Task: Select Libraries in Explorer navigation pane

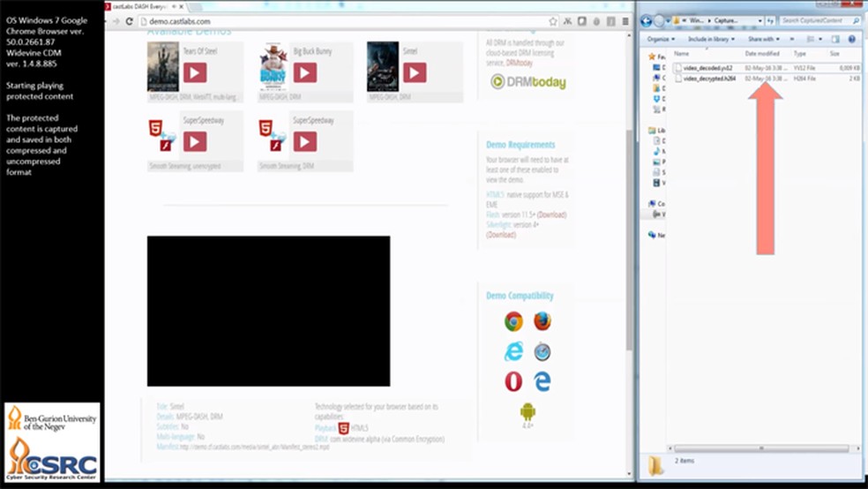Action: [x=657, y=130]
